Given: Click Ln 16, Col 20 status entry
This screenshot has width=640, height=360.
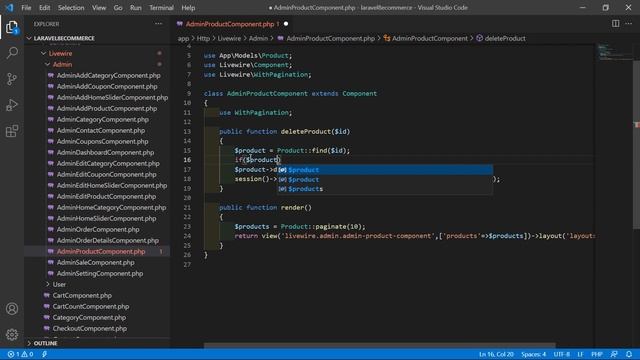Looking at the screenshot, I should 496,354.
